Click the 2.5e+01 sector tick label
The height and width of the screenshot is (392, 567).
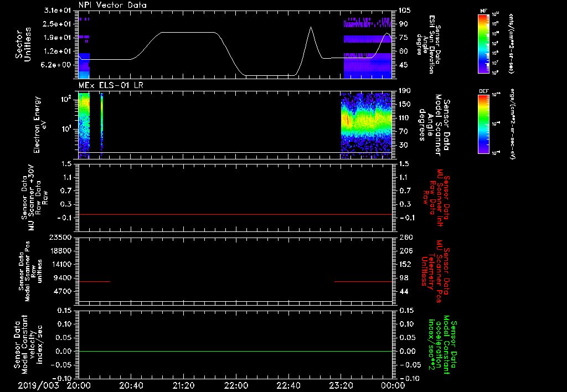57,24
